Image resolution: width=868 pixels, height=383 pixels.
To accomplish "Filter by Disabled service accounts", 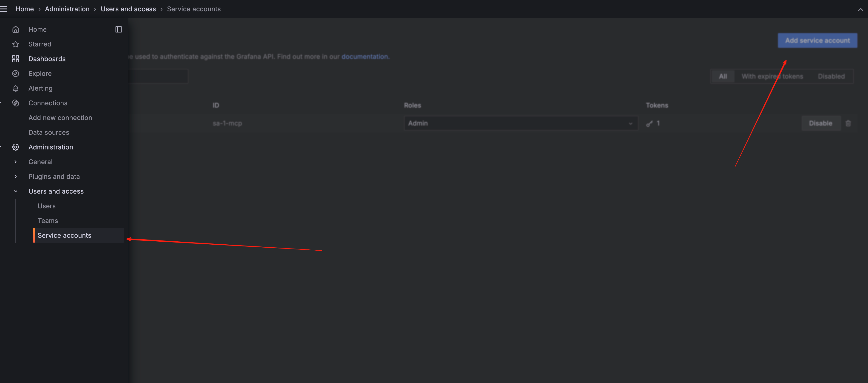I will click(831, 77).
